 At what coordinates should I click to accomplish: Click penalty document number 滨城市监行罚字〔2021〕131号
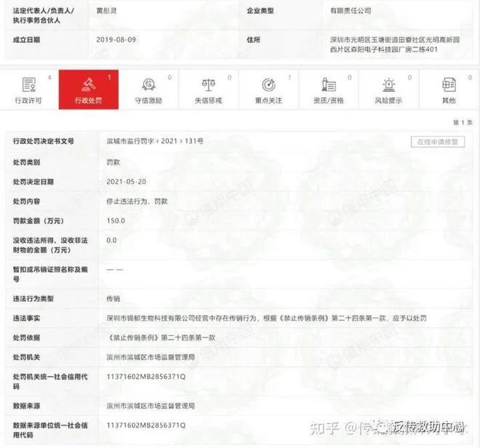[155, 141]
